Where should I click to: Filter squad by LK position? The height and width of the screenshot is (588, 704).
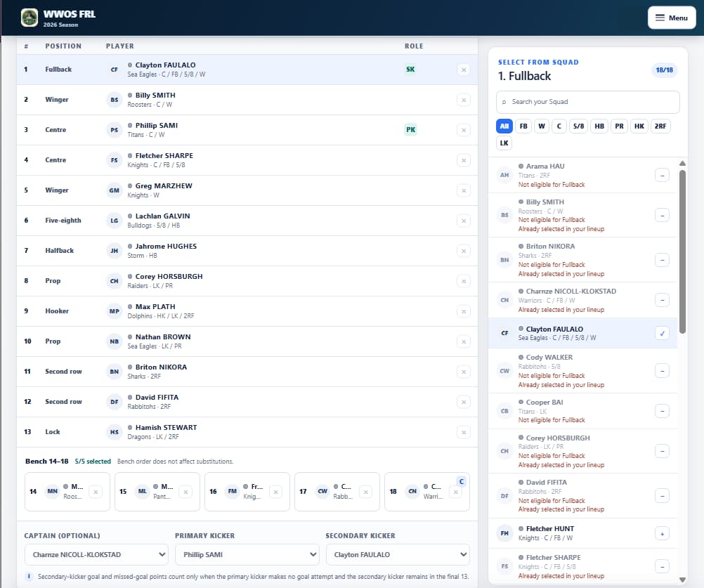(x=504, y=143)
